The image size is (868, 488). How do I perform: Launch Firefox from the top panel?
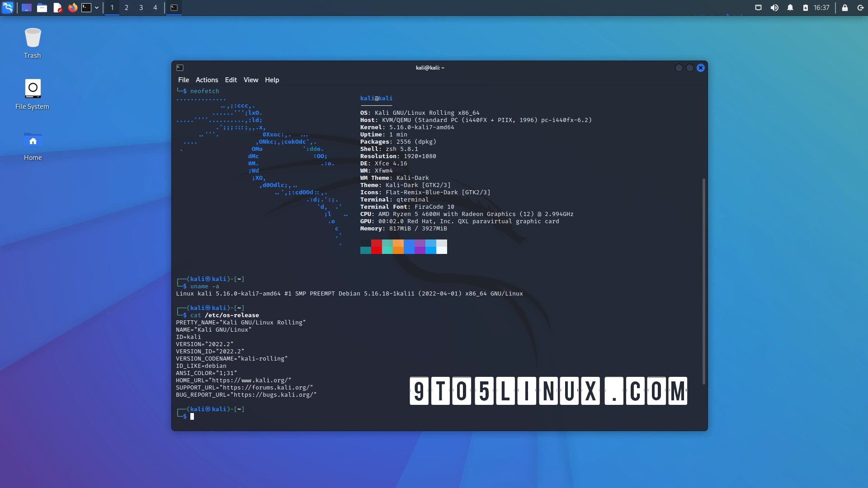[72, 8]
